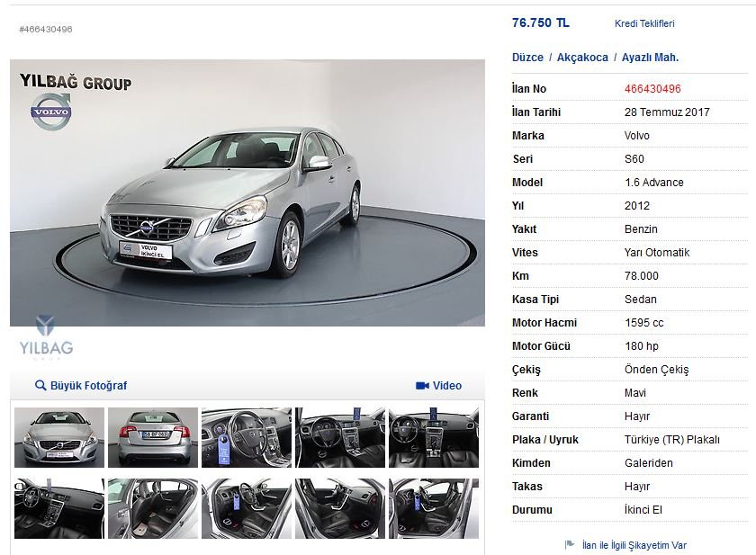
Task: Select the third thumbnail in second row
Action: click(x=247, y=508)
